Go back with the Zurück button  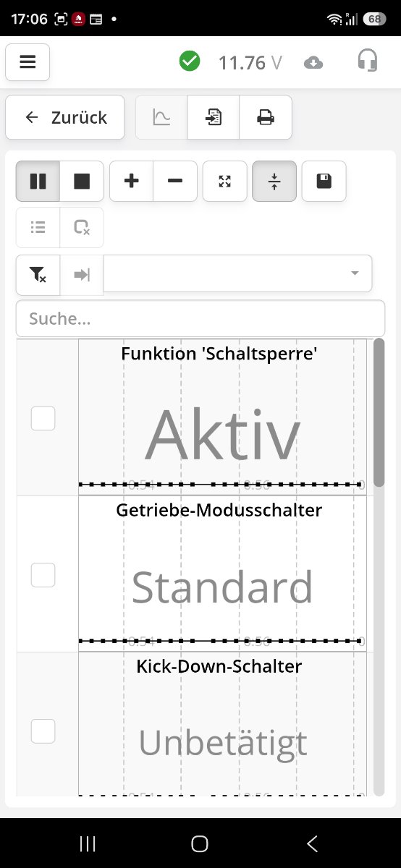click(x=65, y=117)
